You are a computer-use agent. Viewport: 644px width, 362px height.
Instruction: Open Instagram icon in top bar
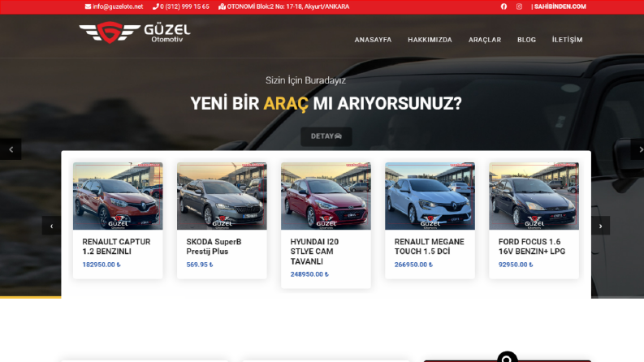pos(519,6)
